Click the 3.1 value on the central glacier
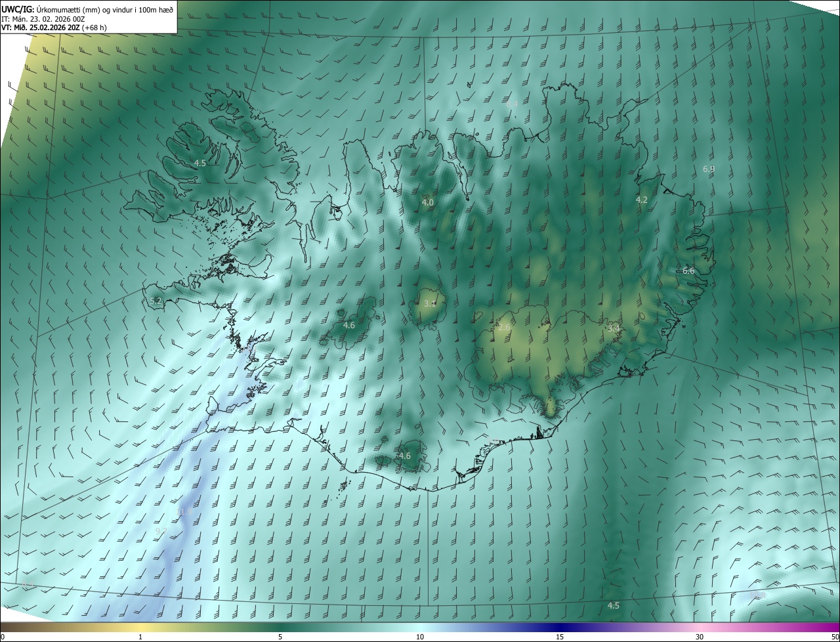Screen dimensions: 840x642 pyautogui.click(x=430, y=303)
